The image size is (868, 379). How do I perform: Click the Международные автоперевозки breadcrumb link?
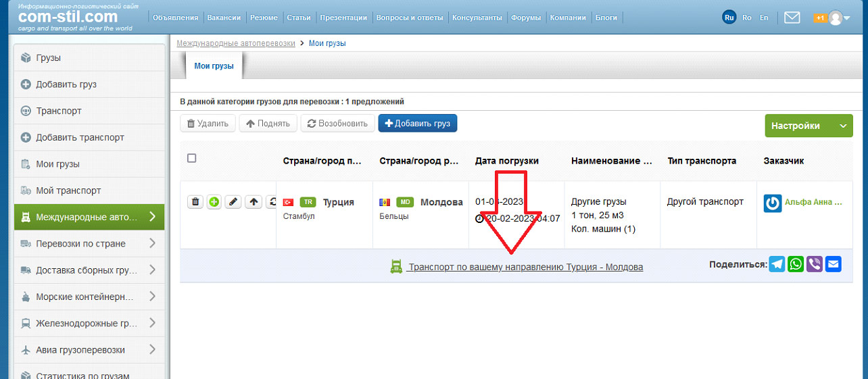[x=236, y=43]
